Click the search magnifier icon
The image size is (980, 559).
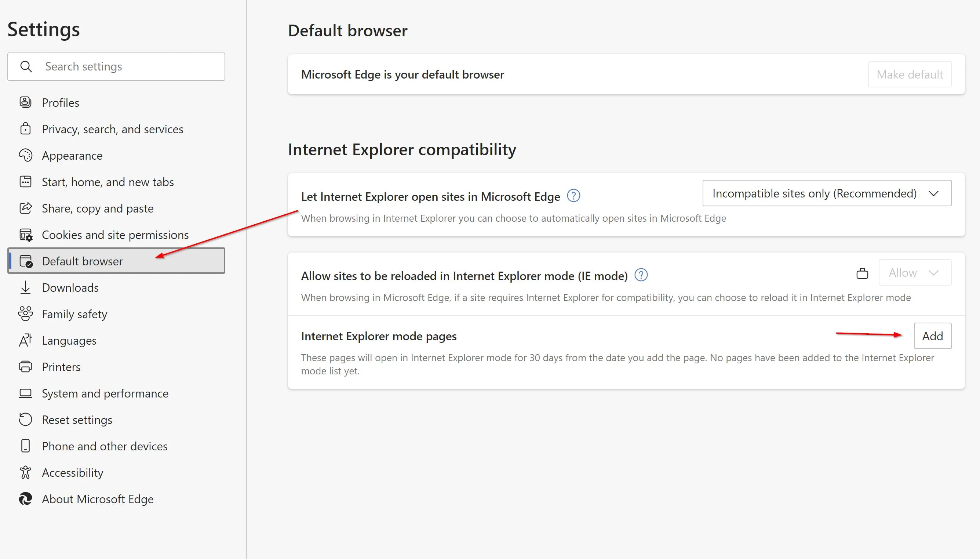click(26, 66)
